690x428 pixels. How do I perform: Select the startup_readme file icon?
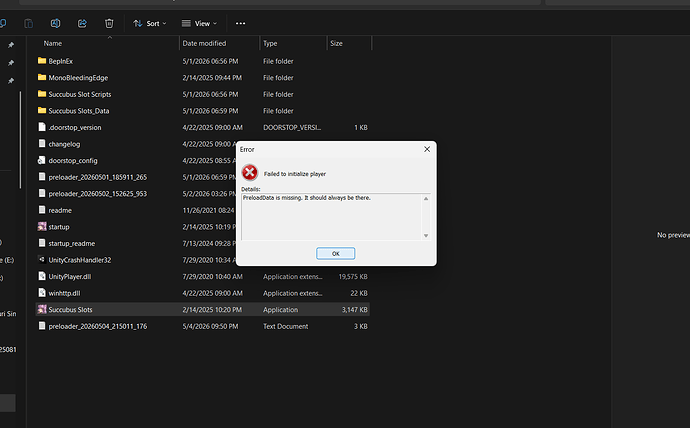tap(42, 243)
